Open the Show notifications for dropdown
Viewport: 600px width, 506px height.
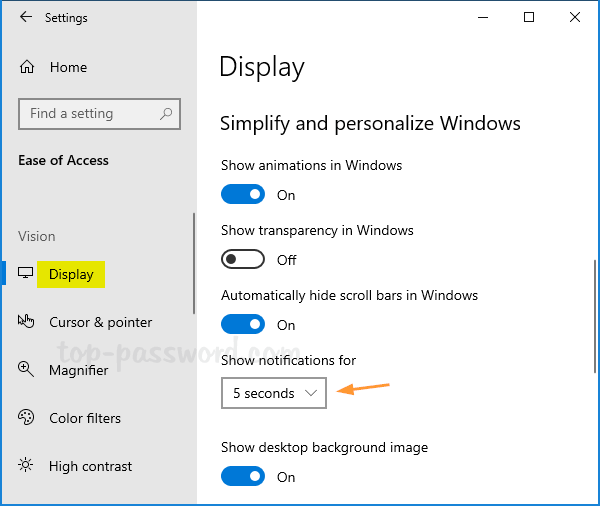273,393
